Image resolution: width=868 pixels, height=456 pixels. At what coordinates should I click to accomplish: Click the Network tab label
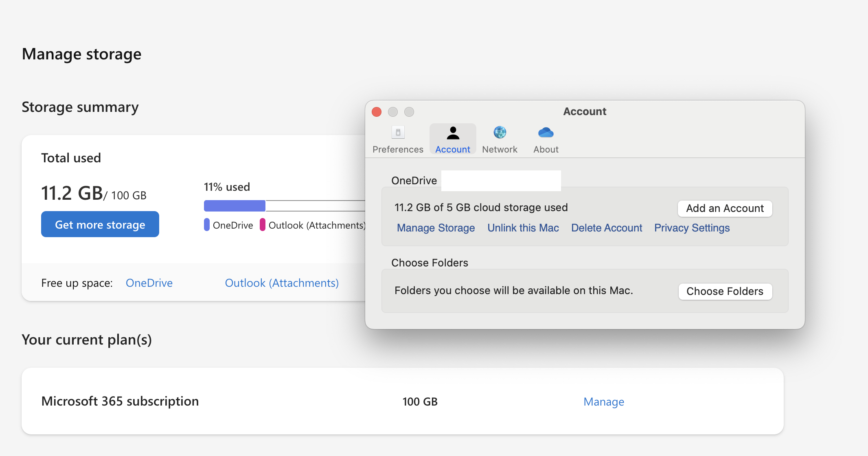tap(500, 149)
